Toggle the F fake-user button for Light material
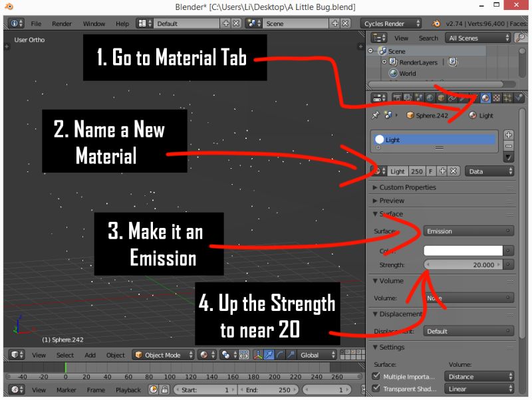 pos(431,171)
